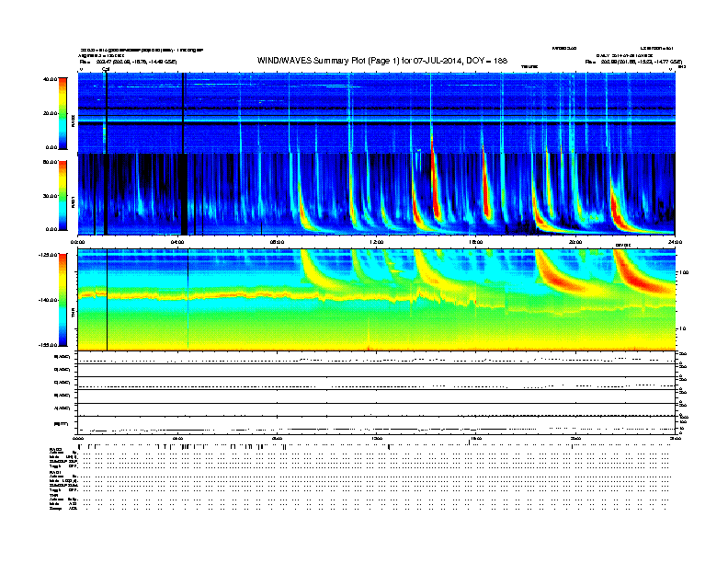Select the TNR color scale bar
This screenshot has width=728, height=563.
pos(63,300)
